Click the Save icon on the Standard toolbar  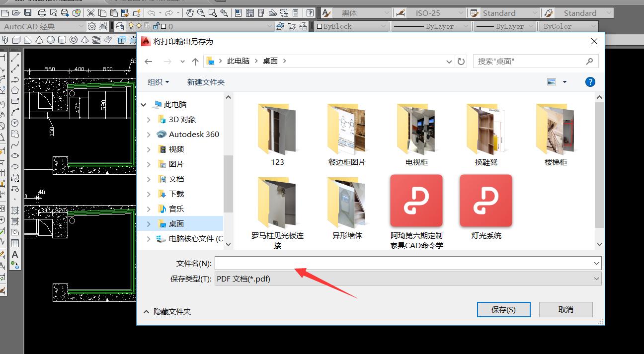(x=28, y=13)
